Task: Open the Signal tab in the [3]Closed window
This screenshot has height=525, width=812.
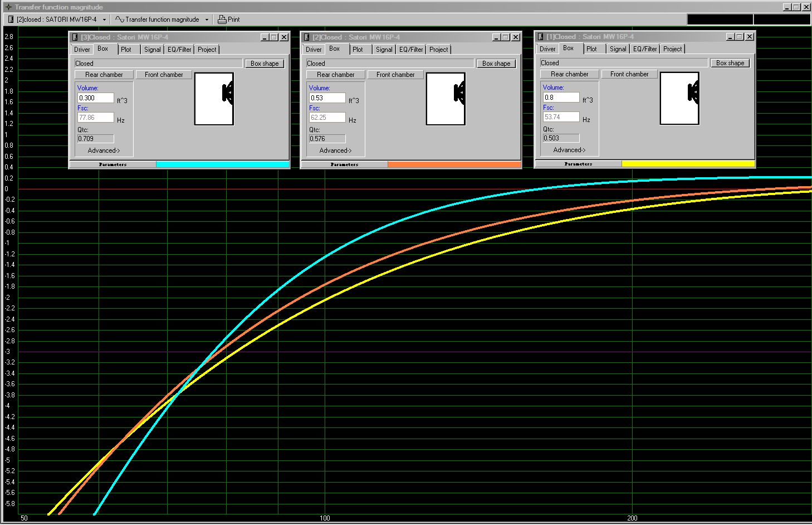Action: coord(153,50)
